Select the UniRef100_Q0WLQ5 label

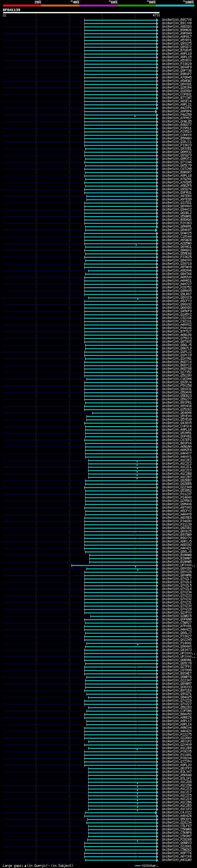176,121
